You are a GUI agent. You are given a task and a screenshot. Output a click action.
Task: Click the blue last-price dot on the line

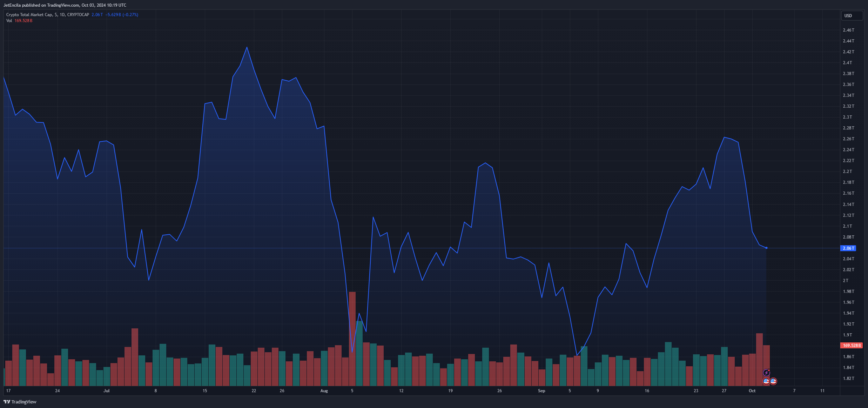tap(766, 248)
